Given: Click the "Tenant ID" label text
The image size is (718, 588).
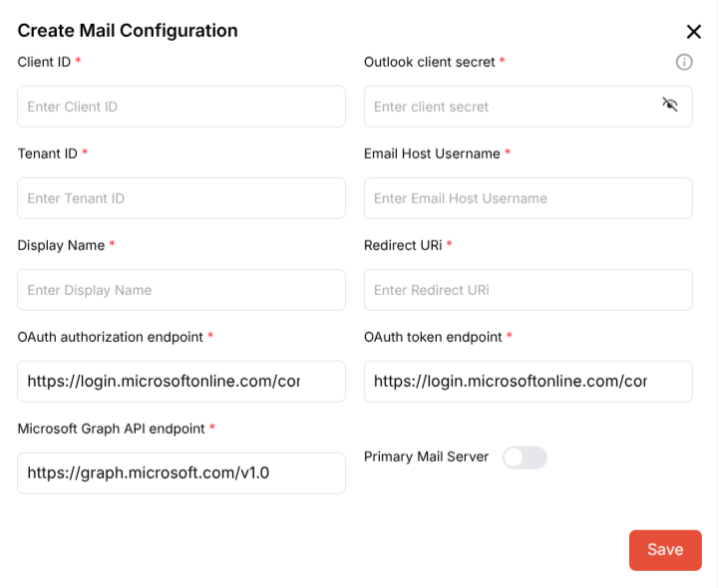Looking at the screenshot, I should coord(47,153).
